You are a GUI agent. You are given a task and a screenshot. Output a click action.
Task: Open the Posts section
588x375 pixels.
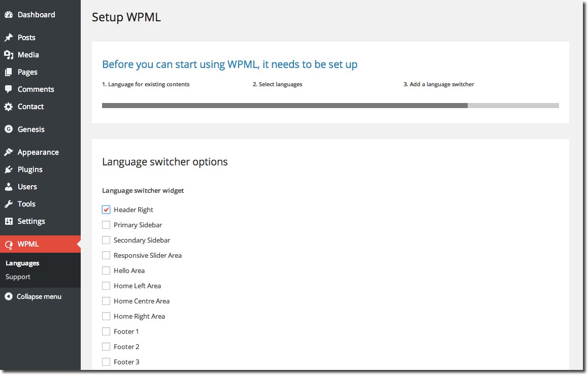pyautogui.click(x=26, y=37)
